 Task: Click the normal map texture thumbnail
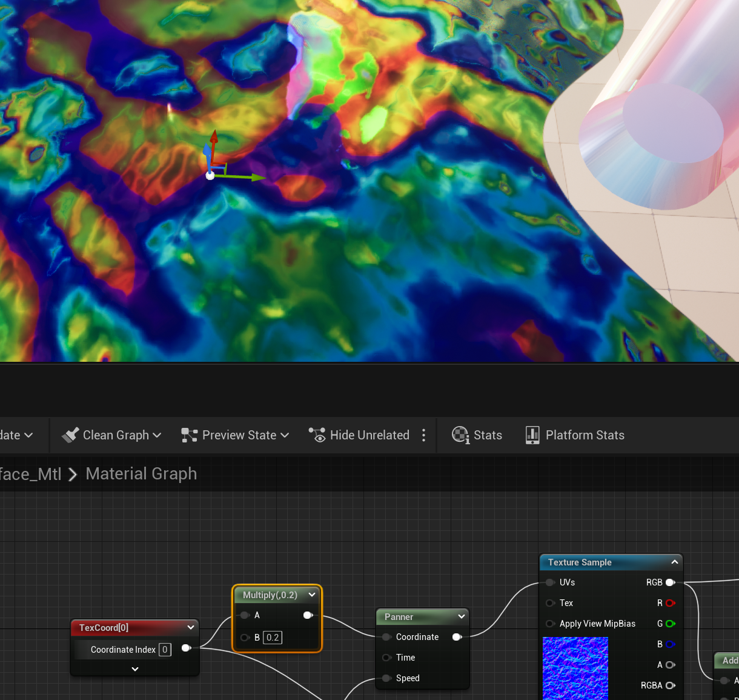click(575, 668)
